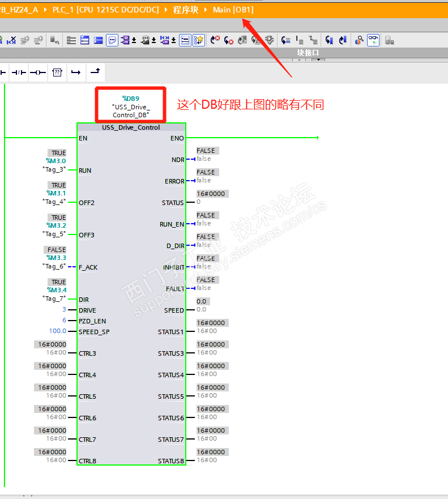This screenshot has width=448, height=499.
Task: Click gray stacked-lines icon before open-all-networks
Action: pyautogui.click(x=71, y=40)
